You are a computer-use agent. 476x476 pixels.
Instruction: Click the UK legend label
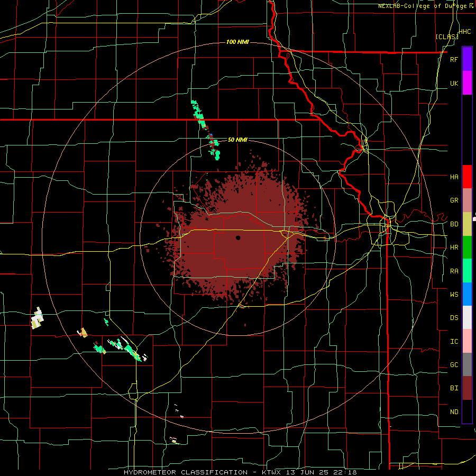pyautogui.click(x=454, y=83)
